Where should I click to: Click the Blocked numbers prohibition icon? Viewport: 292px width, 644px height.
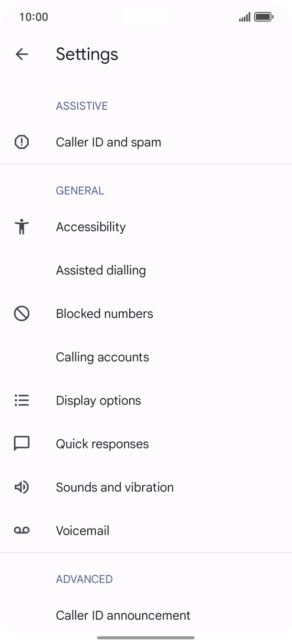(21, 313)
